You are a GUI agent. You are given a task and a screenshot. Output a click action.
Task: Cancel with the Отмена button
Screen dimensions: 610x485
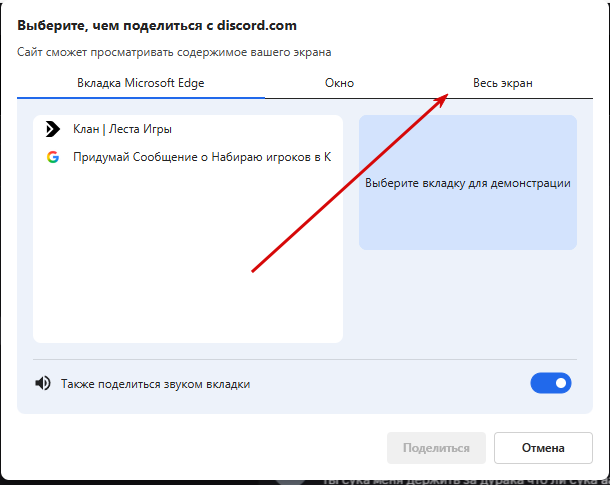[543, 448]
